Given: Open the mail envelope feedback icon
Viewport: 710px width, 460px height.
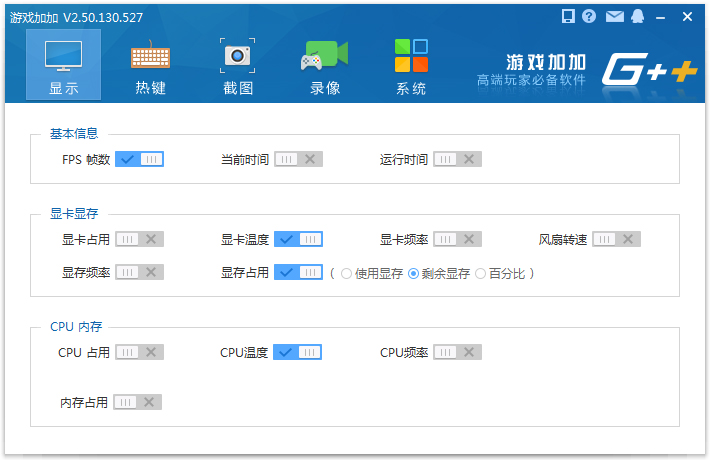Looking at the screenshot, I should click(x=614, y=16).
